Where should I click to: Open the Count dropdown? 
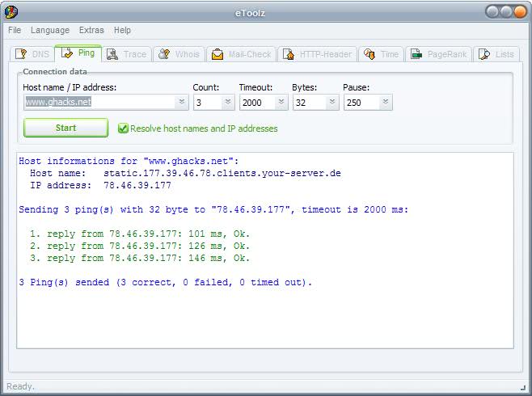[x=227, y=103]
